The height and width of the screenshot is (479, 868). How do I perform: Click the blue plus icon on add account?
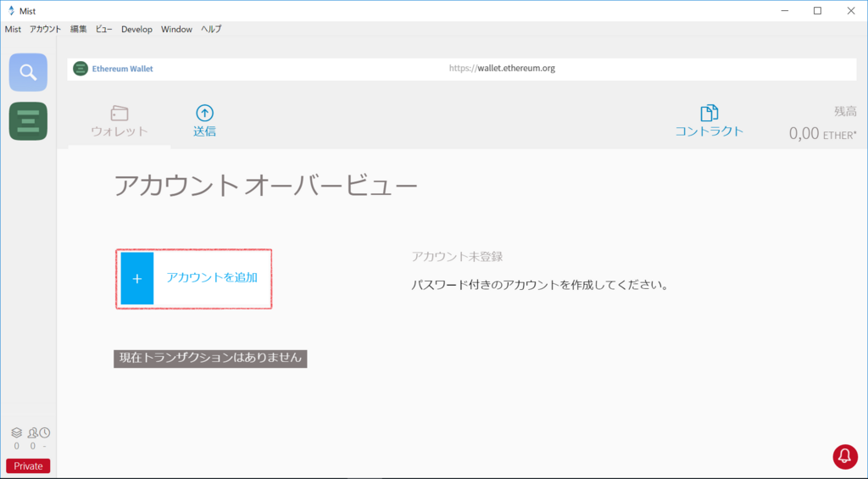(137, 279)
